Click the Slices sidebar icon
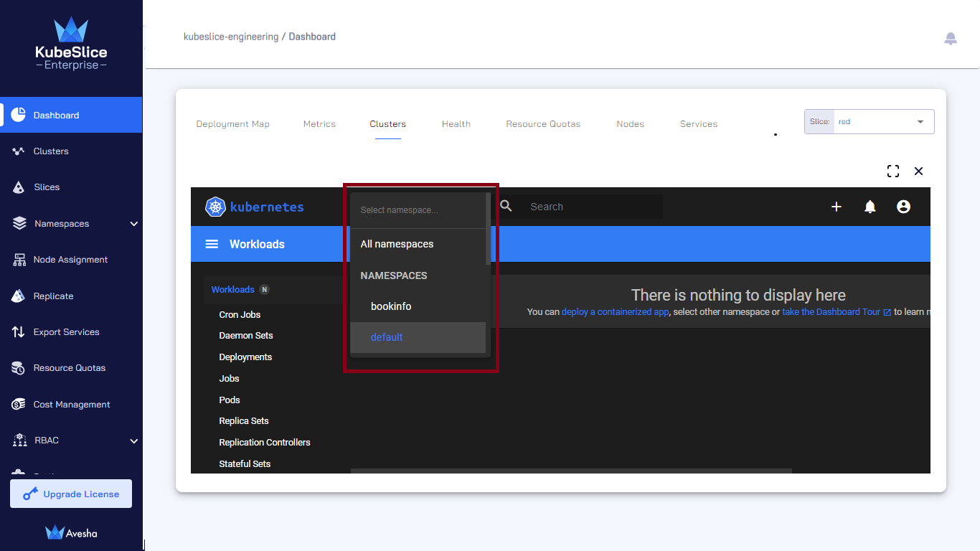Viewport: 980px width, 551px height. pyautogui.click(x=19, y=187)
